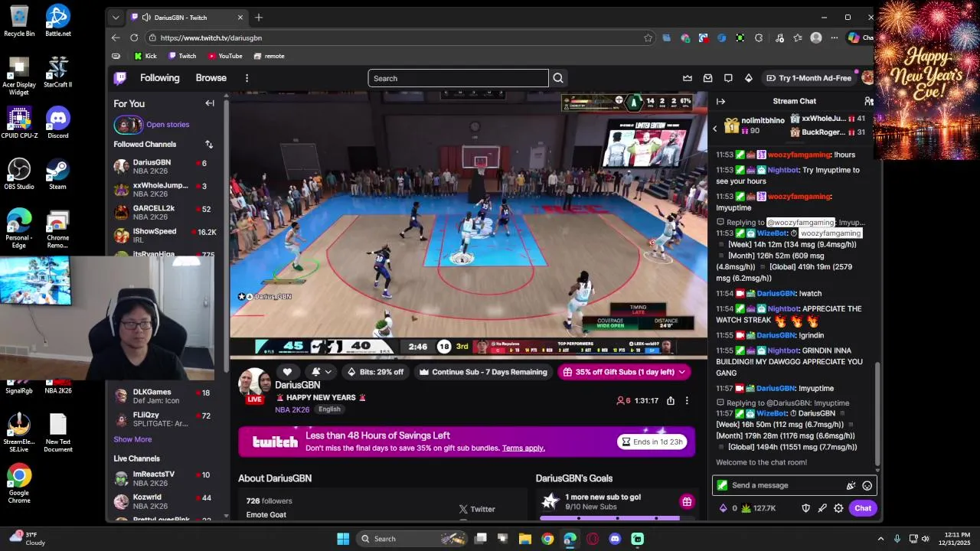Select the DariusGBN - Twitch browser tab

click(x=188, y=17)
